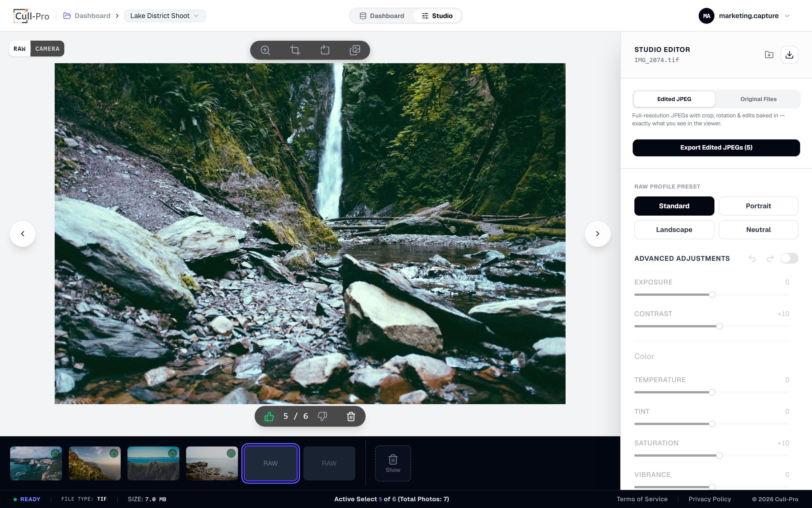Image resolution: width=812 pixels, height=508 pixels.
Task: Click Export Edited JPEGs (5) button
Action: pyautogui.click(x=716, y=148)
